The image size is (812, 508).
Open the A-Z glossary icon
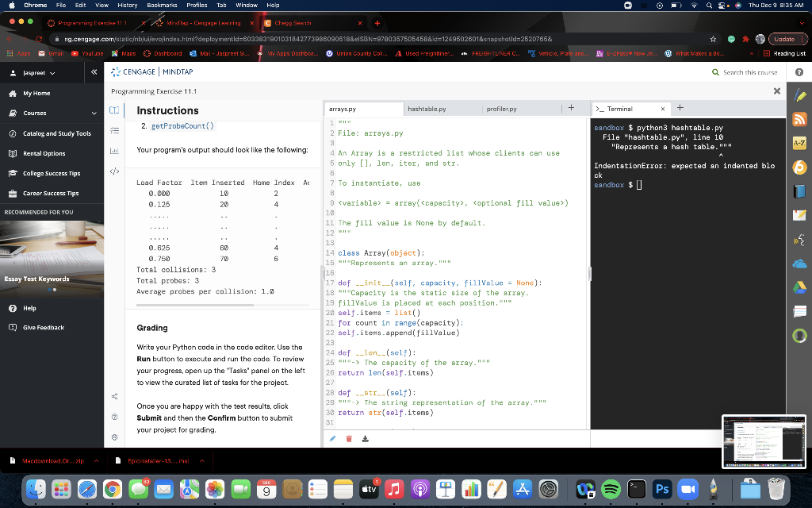point(799,144)
